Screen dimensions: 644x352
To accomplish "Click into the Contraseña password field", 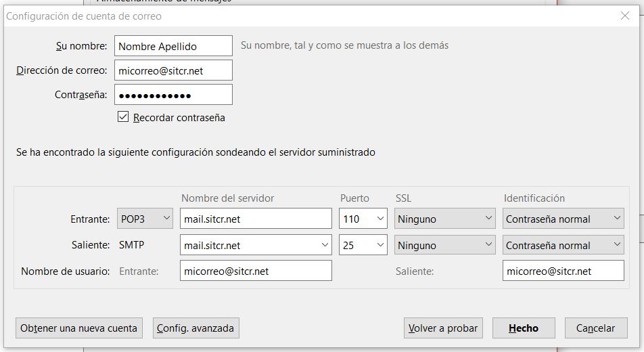I will [x=173, y=95].
